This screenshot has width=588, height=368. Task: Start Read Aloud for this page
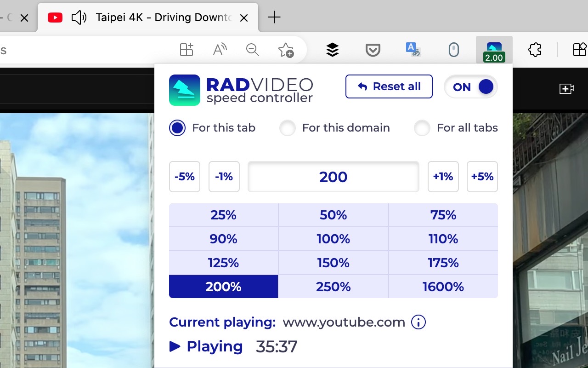220,50
